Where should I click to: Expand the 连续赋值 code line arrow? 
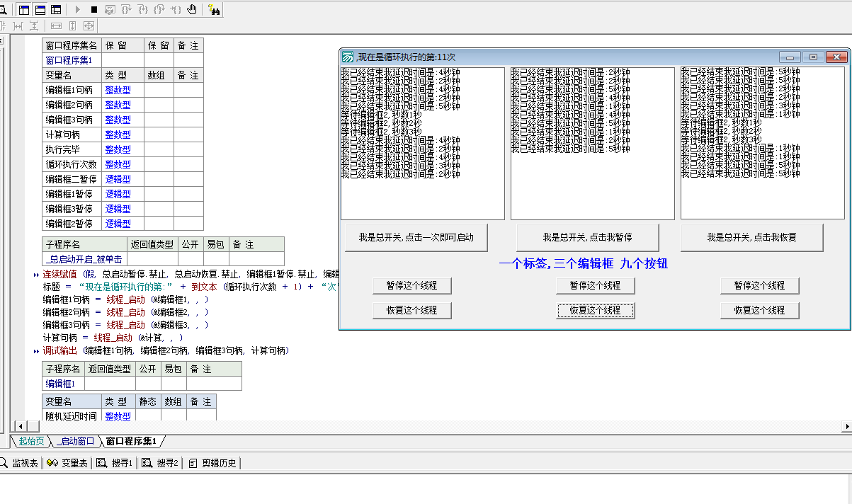click(x=36, y=275)
